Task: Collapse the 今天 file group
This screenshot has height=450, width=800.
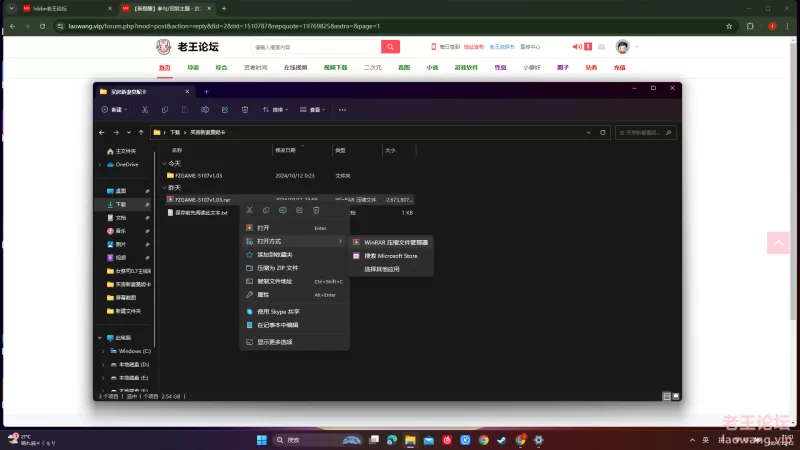Action: coord(164,164)
